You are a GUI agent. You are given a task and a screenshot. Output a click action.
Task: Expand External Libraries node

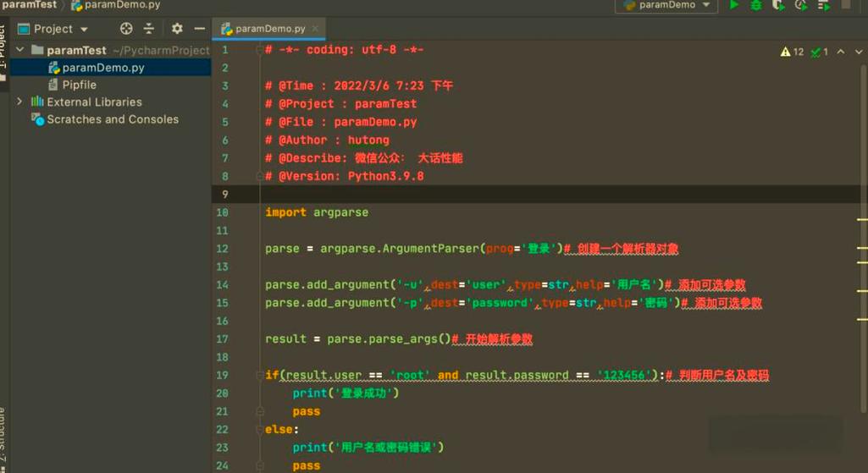point(20,102)
